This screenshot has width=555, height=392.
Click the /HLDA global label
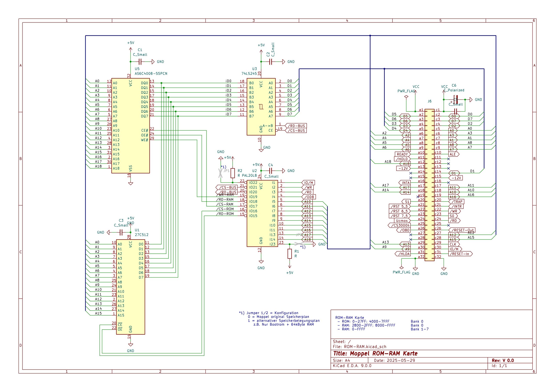[403, 254]
